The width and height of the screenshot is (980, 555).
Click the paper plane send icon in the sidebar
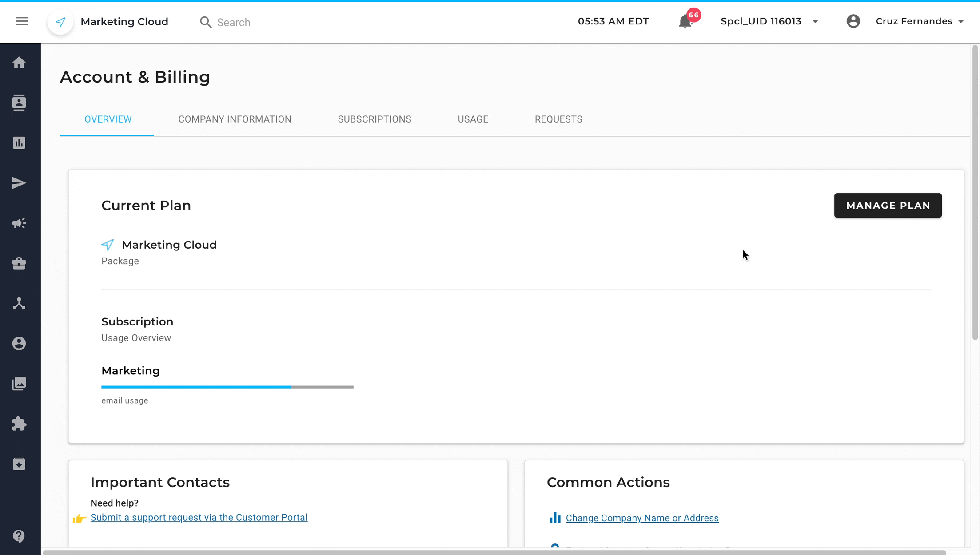(x=19, y=183)
